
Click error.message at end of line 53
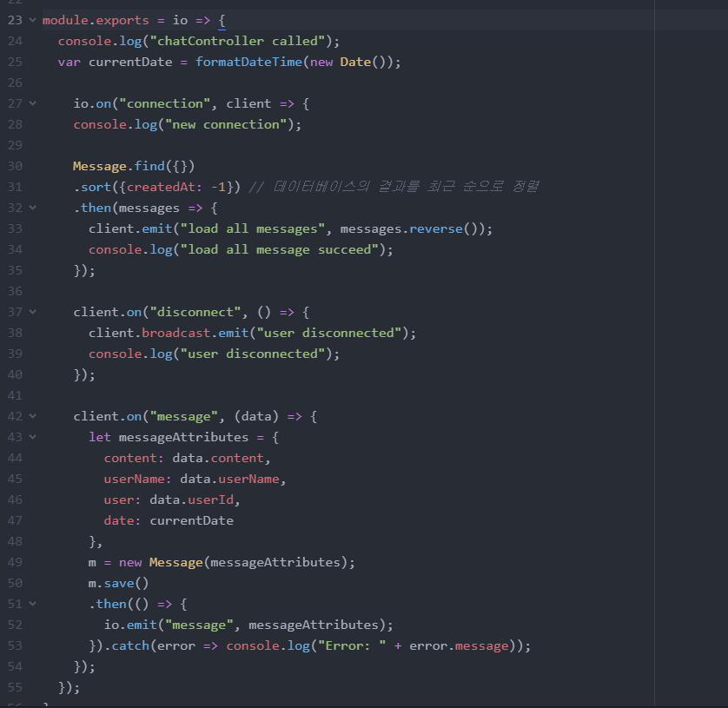tap(459, 645)
